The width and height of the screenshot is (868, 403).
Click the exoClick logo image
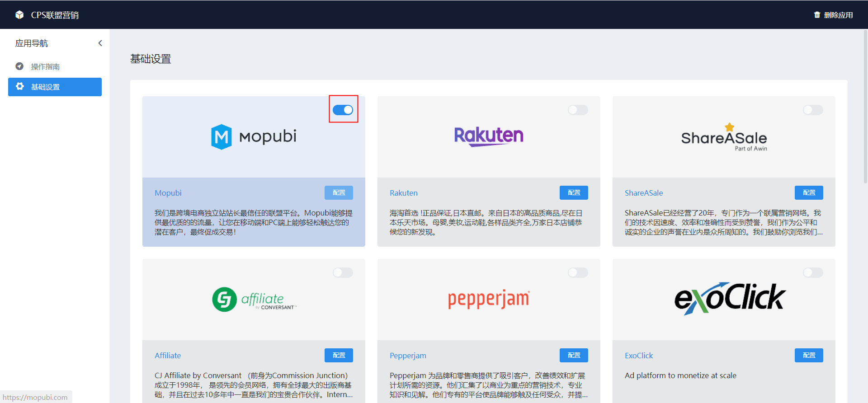(x=730, y=299)
